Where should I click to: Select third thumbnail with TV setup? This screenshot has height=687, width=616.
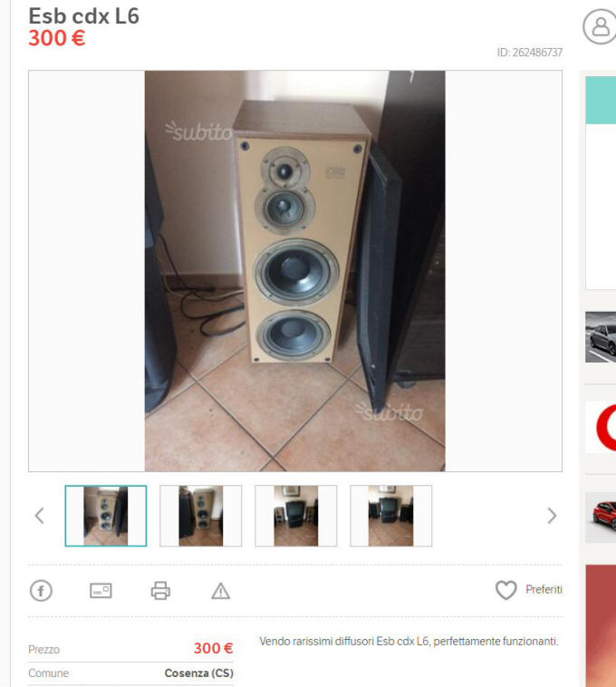296,516
